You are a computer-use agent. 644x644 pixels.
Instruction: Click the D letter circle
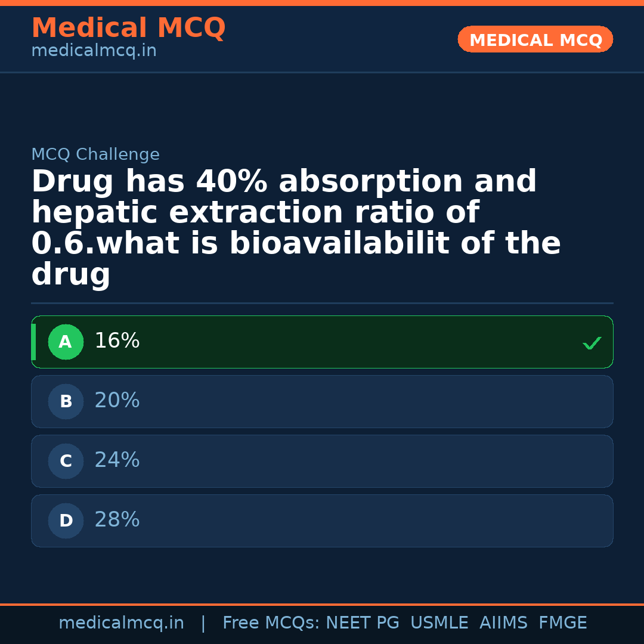coord(66,521)
